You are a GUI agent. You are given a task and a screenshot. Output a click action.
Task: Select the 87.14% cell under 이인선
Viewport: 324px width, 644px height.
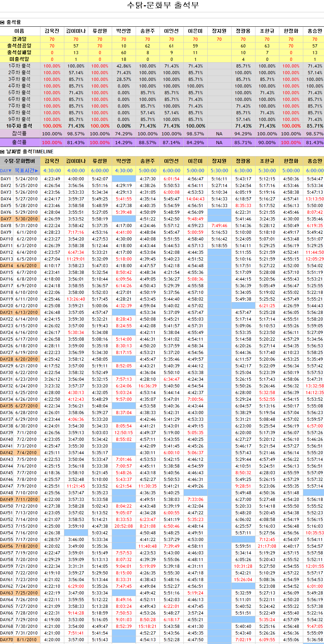pos(171,142)
